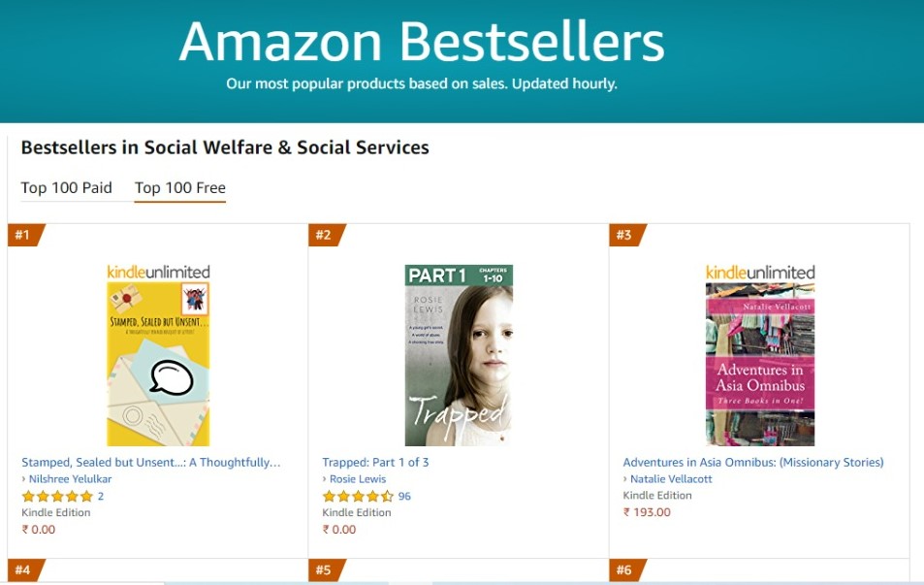Screen dimensions: 924x585
Task: Visit author Natalie Vellacott's page
Action: pos(671,479)
